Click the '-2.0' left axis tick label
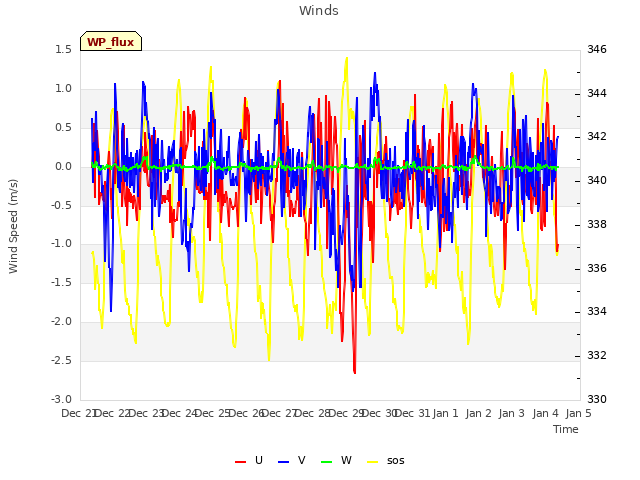The width and height of the screenshot is (640, 480). (62, 322)
